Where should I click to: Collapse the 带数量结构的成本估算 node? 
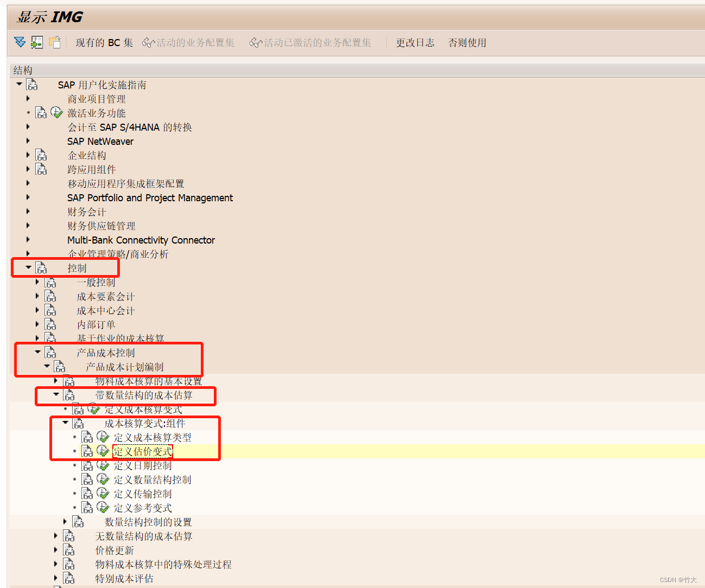tap(56, 394)
